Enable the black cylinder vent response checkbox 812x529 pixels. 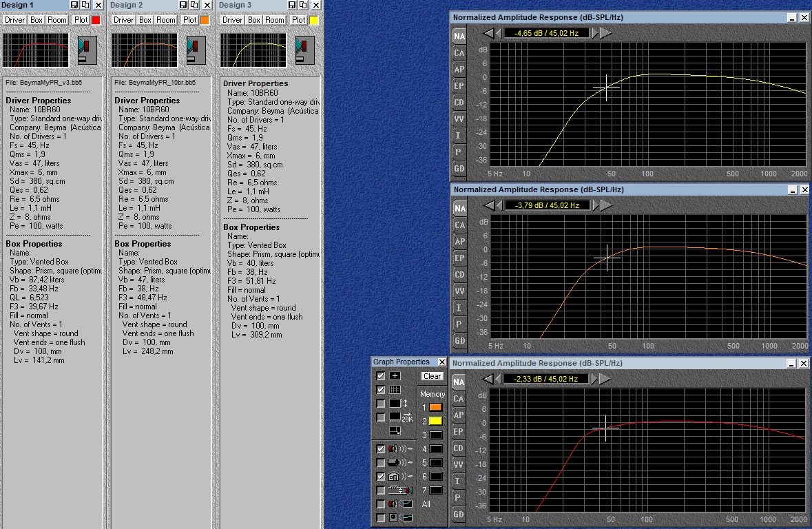pyautogui.click(x=381, y=463)
